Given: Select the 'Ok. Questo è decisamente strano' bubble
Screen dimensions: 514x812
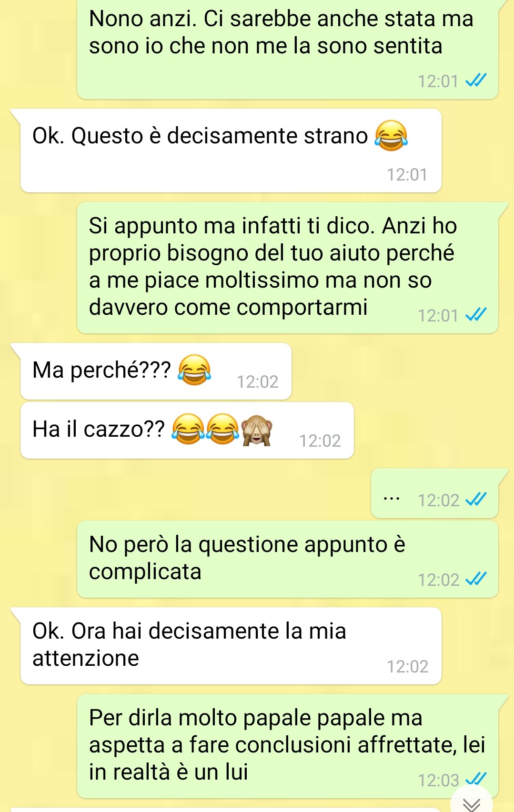Looking at the screenshot, I should point(231,150).
